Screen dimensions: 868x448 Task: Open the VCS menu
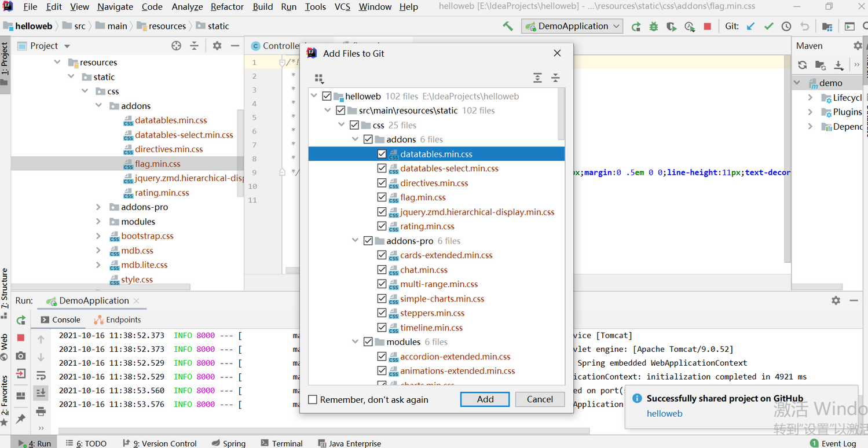point(342,7)
